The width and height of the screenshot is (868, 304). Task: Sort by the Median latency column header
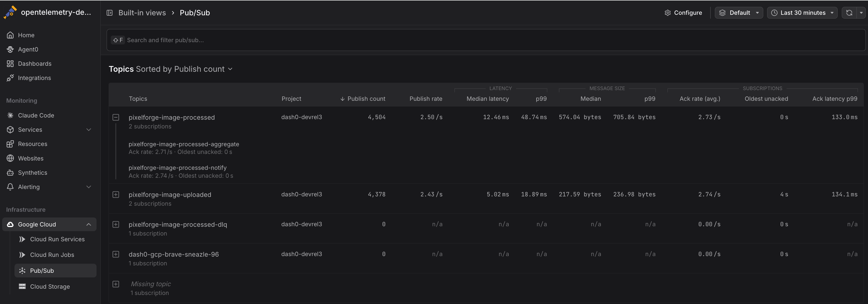click(x=488, y=99)
